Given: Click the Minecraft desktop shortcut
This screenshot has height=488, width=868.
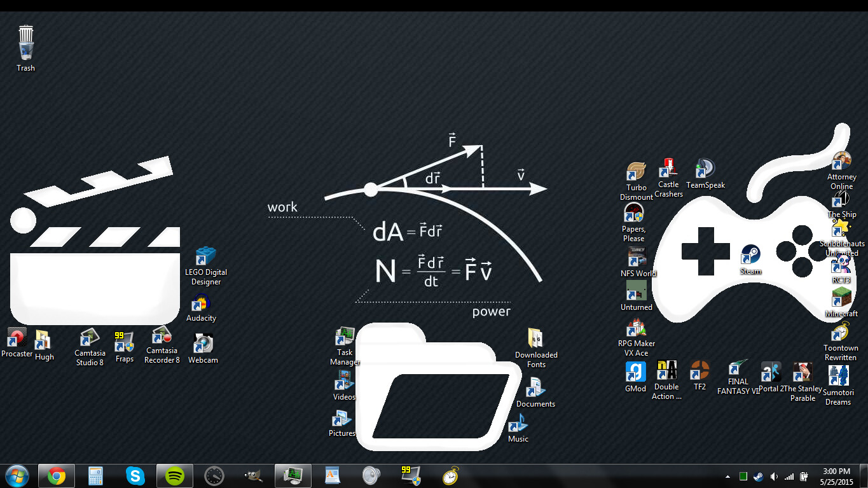Looking at the screenshot, I should point(841,298).
